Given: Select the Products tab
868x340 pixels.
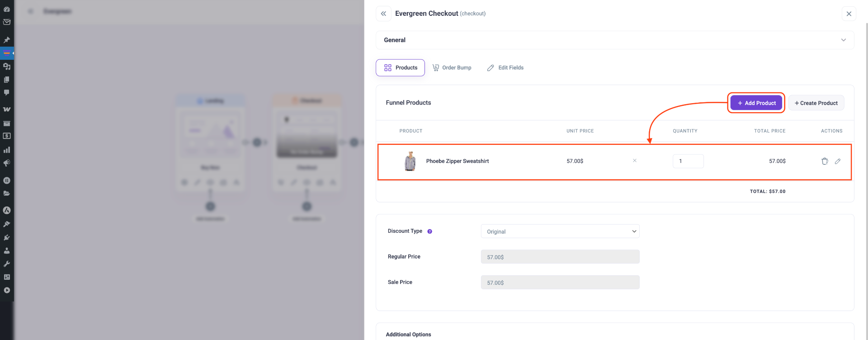Looking at the screenshot, I should click(x=400, y=67).
